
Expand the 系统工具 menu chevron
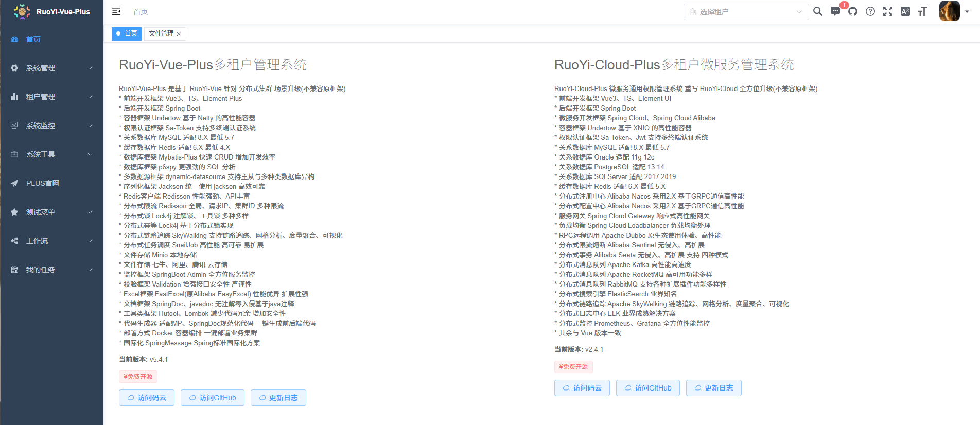(90, 154)
